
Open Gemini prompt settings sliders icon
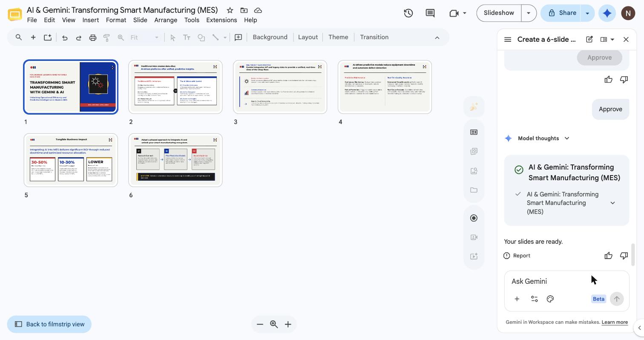(x=534, y=299)
